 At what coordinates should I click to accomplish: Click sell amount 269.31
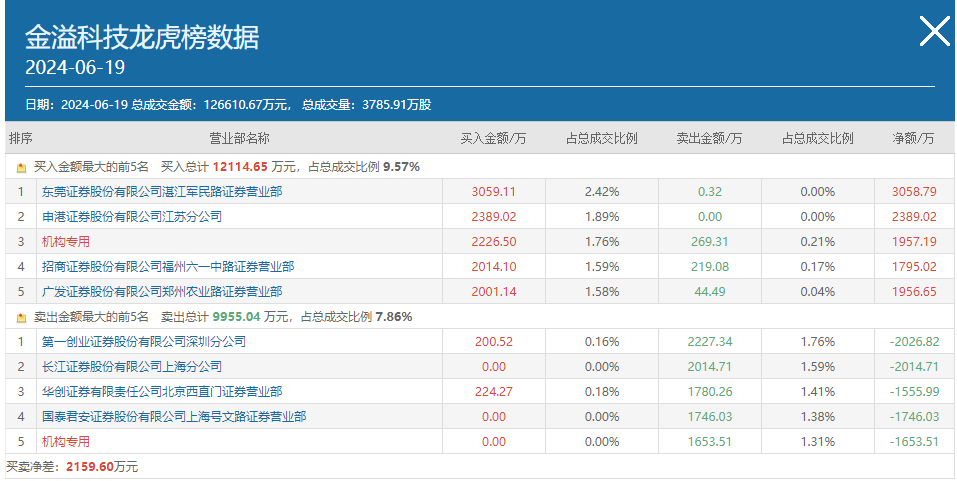pyautogui.click(x=710, y=242)
